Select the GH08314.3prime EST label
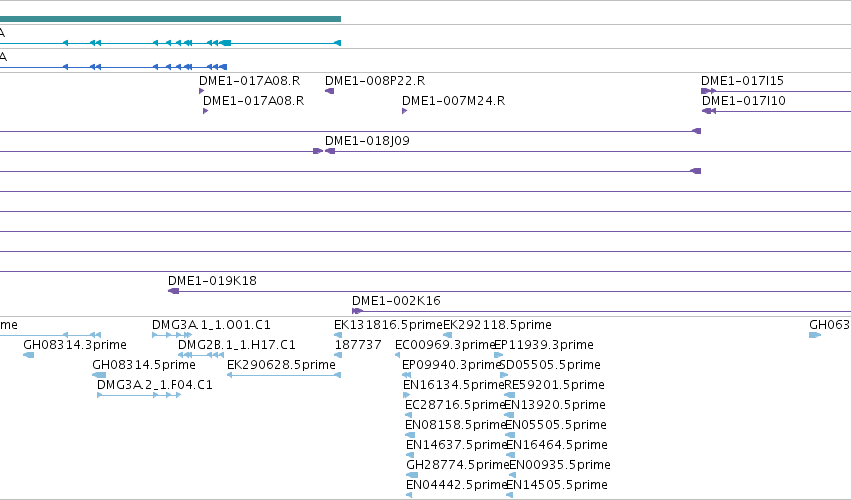 coord(75,345)
